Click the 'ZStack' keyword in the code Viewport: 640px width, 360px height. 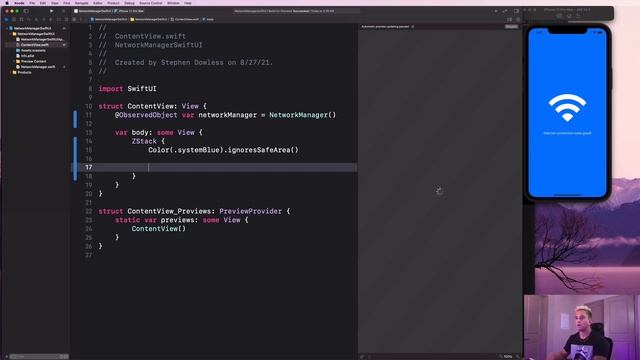point(144,141)
